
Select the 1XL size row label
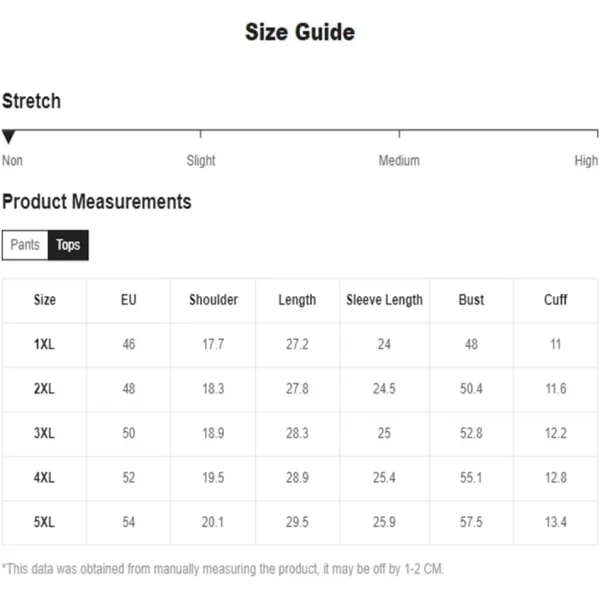pyautogui.click(x=44, y=344)
